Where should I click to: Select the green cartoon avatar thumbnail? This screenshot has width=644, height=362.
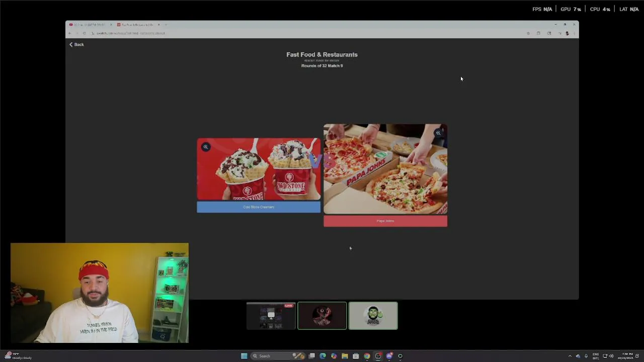point(373,316)
